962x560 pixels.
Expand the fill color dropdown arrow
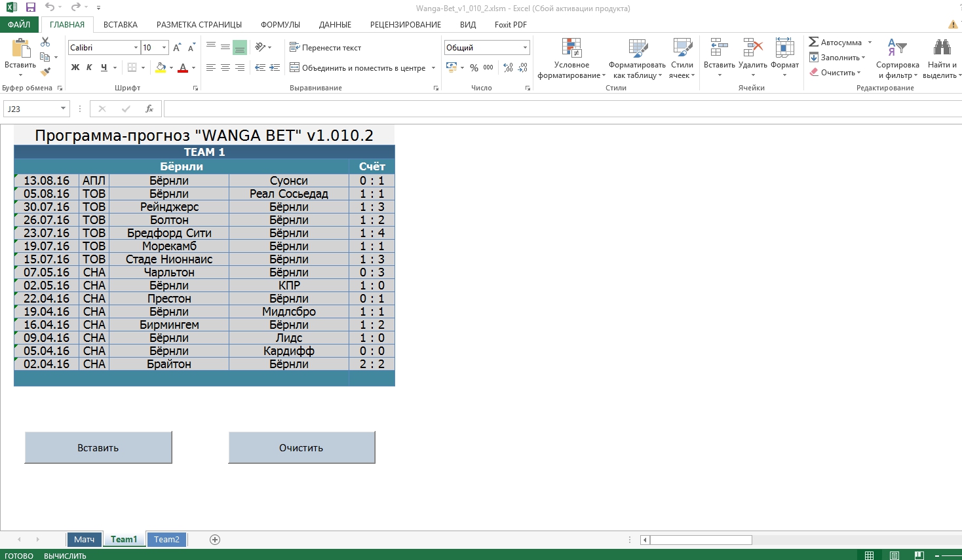pos(171,67)
